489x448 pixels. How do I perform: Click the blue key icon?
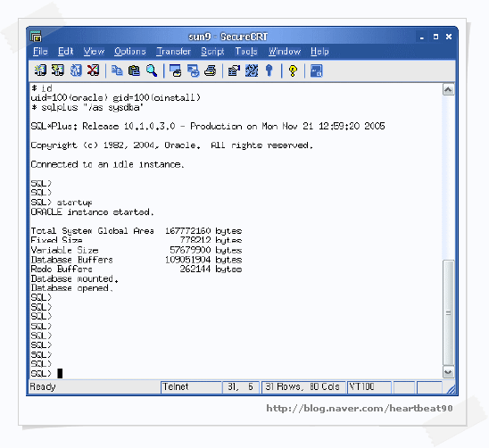click(x=269, y=71)
